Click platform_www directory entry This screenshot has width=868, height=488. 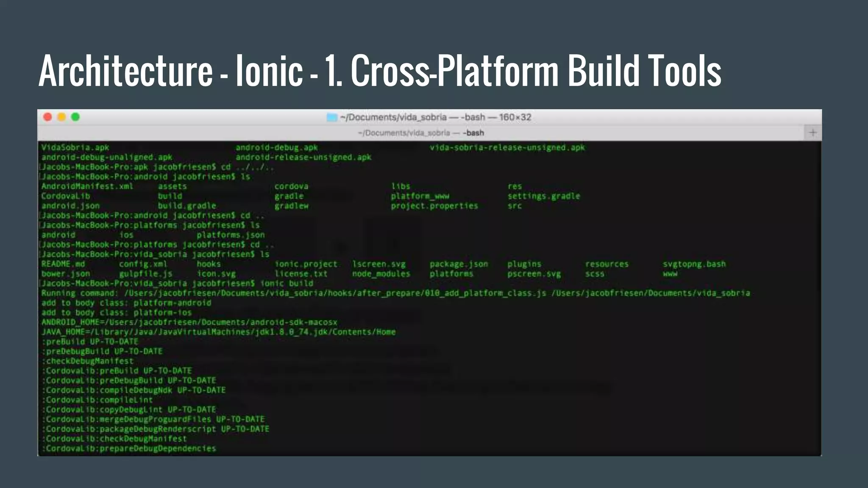[420, 196]
